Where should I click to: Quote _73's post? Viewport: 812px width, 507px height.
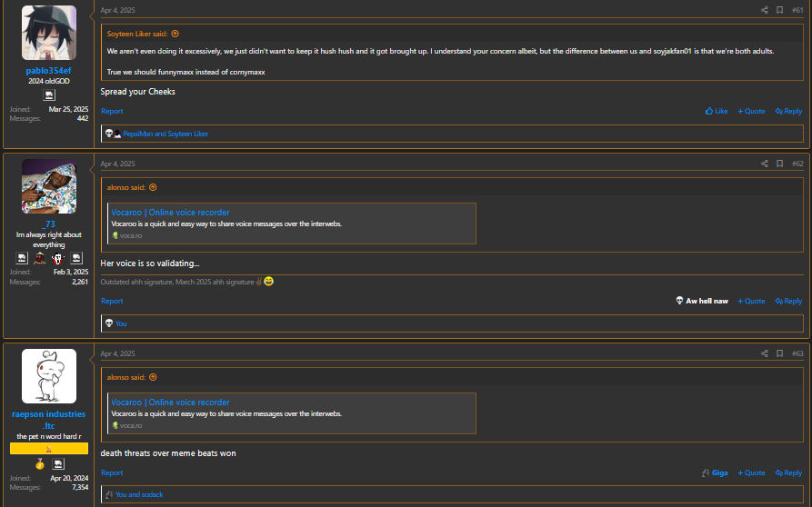[x=751, y=301]
